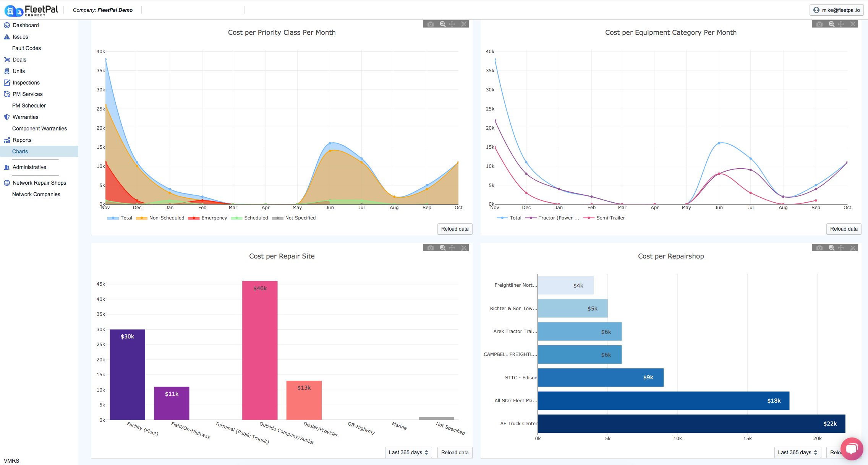Image resolution: width=868 pixels, height=465 pixels.
Task: Reload data for Equipment Category chart
Action: pyautogui.click(x=844, y=229)
